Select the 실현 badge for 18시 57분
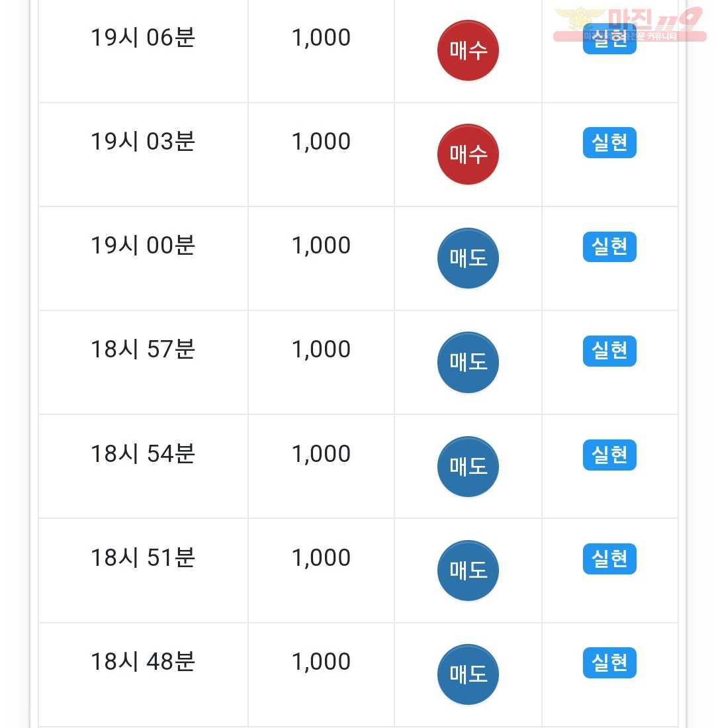This screenshot has height=728, width=714. click(x=609, y=351)
